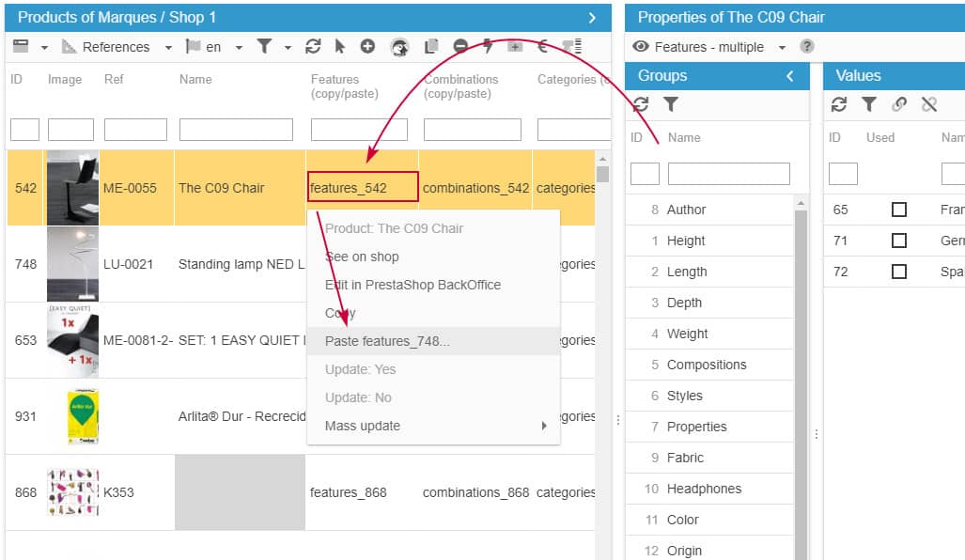Open the help question mark icon
Image resolution: width=965 pixels, height=560 pixels.
(x=806, y=47)
